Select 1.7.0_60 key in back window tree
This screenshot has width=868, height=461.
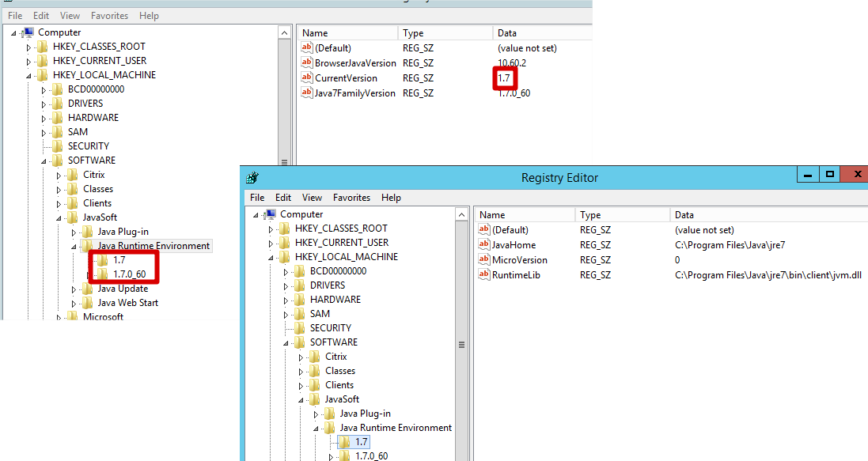(x=130, y=274)
